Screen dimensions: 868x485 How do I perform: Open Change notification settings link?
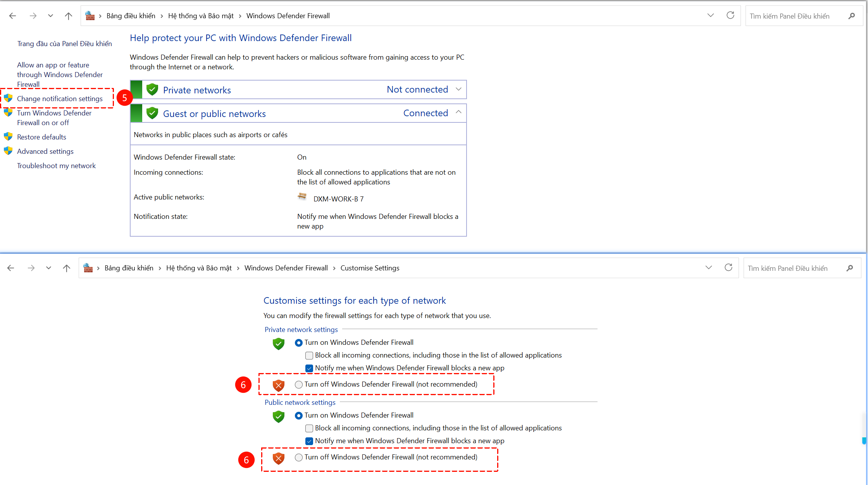(60, 99)
